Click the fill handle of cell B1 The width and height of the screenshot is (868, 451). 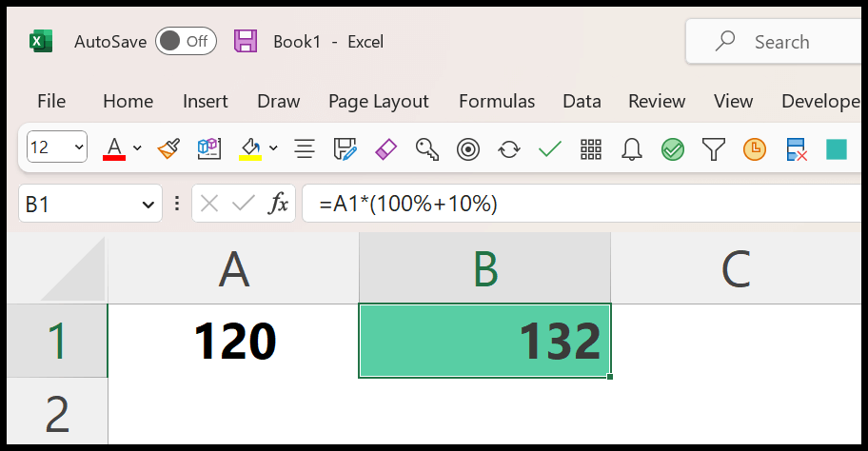pyautogui.click(x=610, y=377)
